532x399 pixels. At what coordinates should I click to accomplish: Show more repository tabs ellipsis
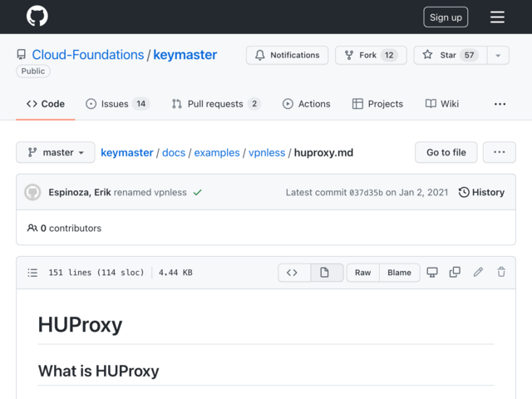pyautogui.click(x=500, y=104)
